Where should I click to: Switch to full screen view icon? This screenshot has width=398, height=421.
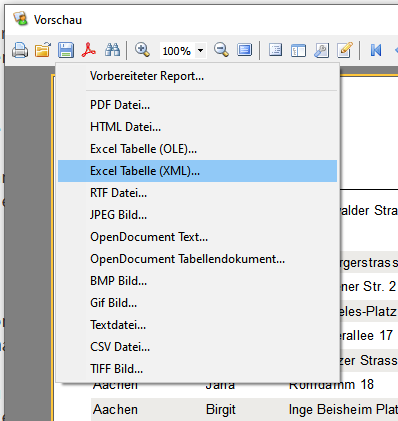coord(245,50)
